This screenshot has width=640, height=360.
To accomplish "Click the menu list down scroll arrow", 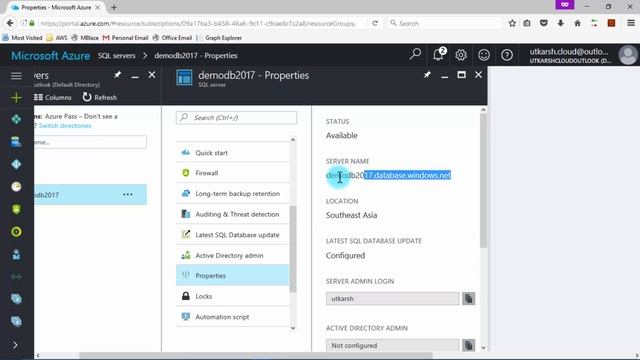I will 293,328.
